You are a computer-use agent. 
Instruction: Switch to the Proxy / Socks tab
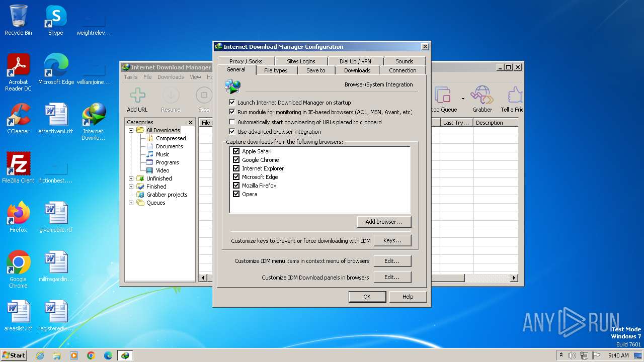[x=246, y=61]
